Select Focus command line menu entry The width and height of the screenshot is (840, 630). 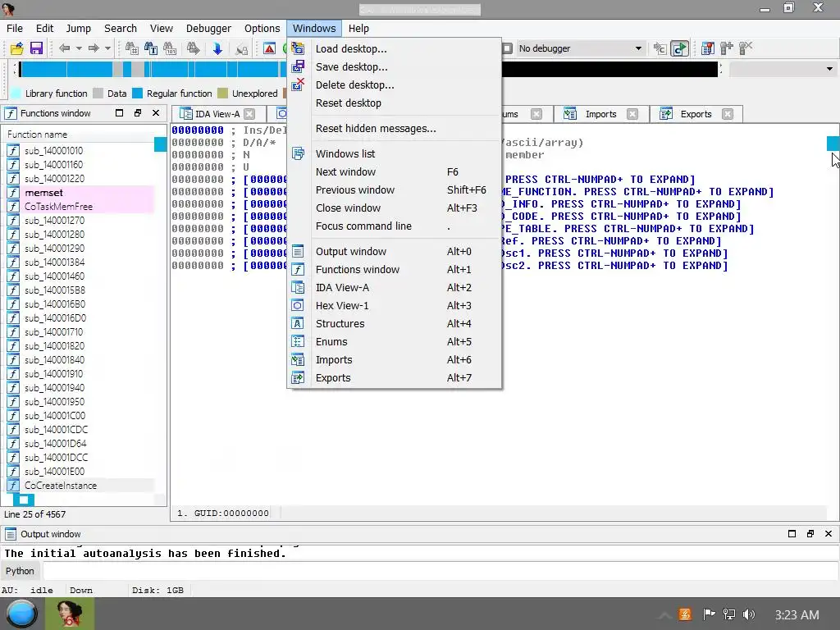[x=395, y=226]
